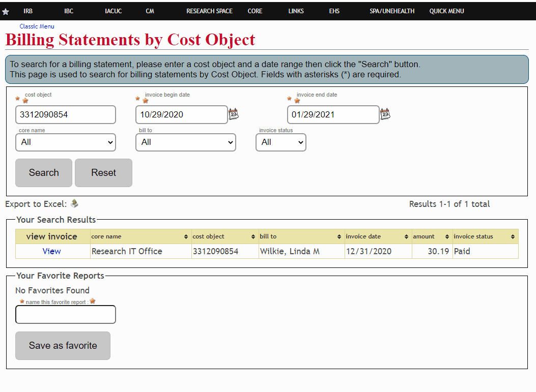Open the CM menu
The width and height of the screenshot is (536, 392).
[x=150, y=11]
